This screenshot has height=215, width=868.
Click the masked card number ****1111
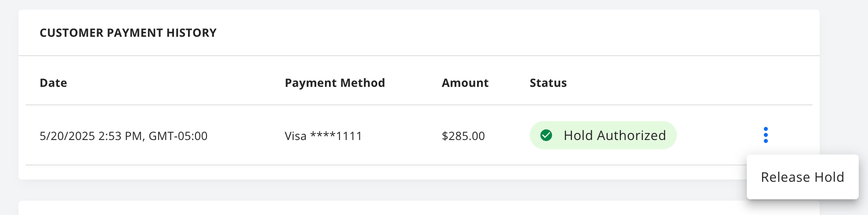click(x=336, y=135)
